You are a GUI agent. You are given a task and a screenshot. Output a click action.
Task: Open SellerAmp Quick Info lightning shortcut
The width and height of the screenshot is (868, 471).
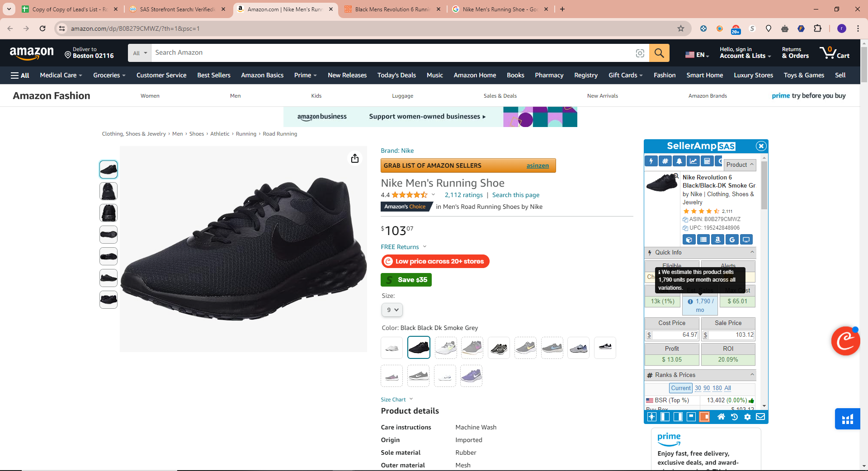click(x=651, y=161)
